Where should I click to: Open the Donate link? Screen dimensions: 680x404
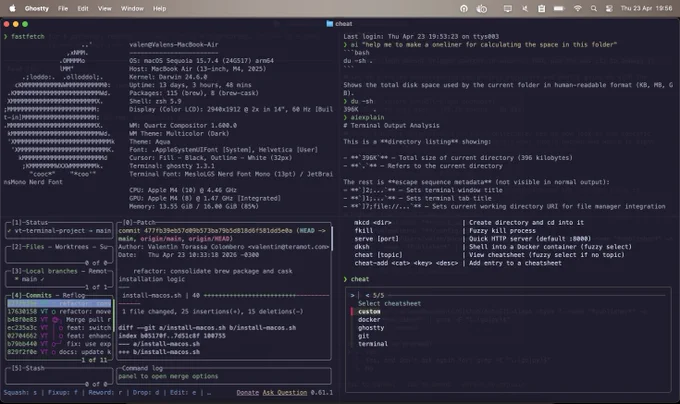tap(248, 392)
